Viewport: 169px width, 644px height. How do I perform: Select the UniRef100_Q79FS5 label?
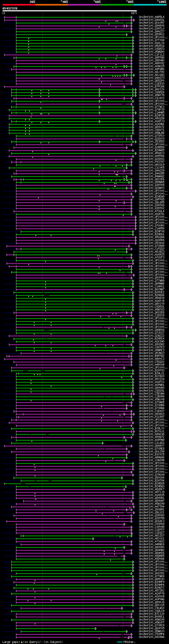152,110
